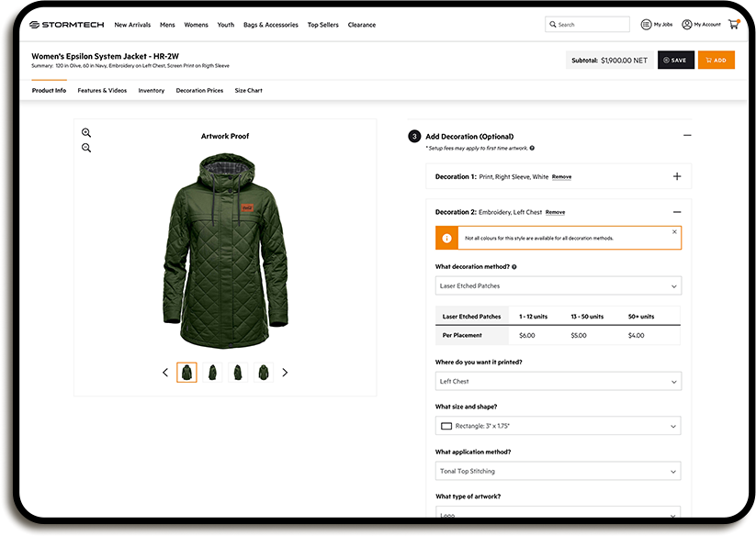This screenshot has height=536, width=756.
Task: Open the Decoration Prices tab
Action: (199, 90)
